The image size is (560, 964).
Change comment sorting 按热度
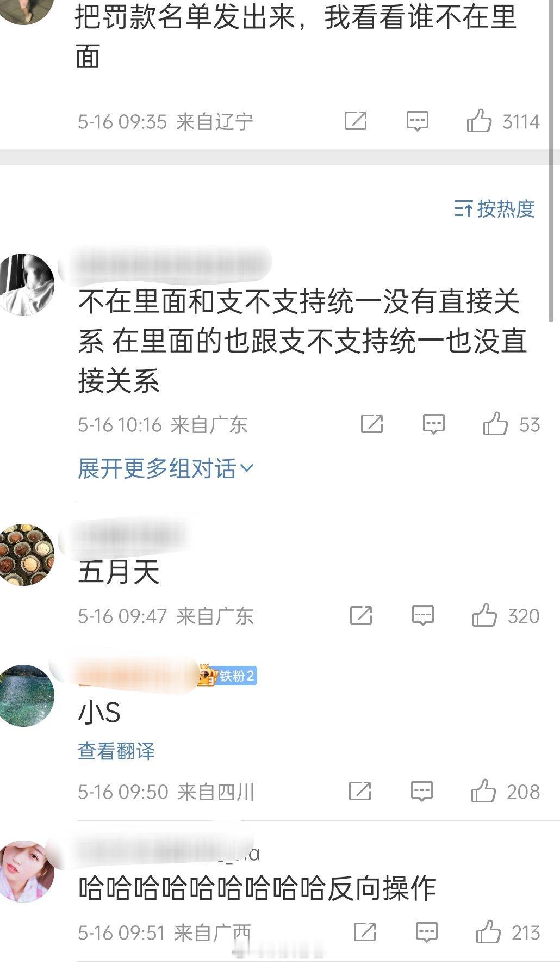(494, 209)
